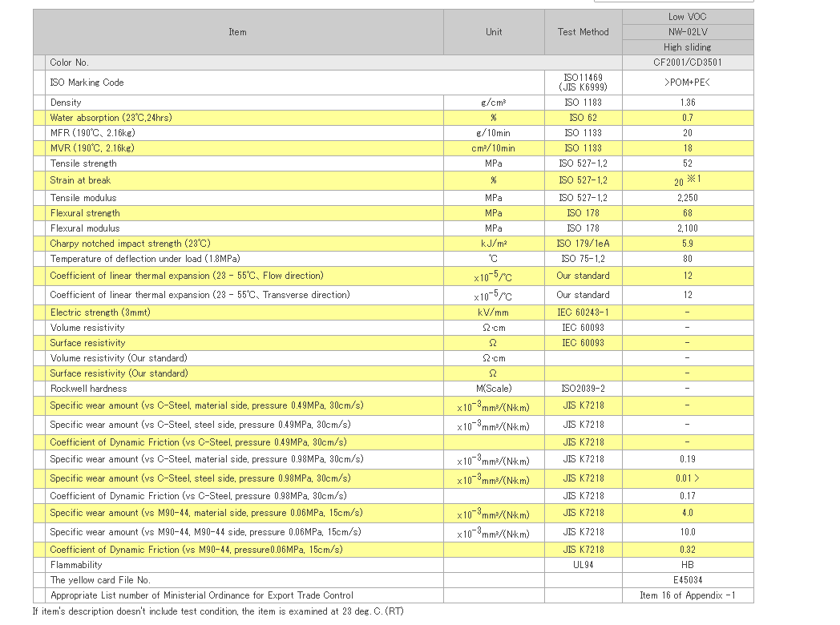840x625 pixels.
Task: Click the 'Surface resistivity (Our standard)' label
Action: click(x=119, y=373)
